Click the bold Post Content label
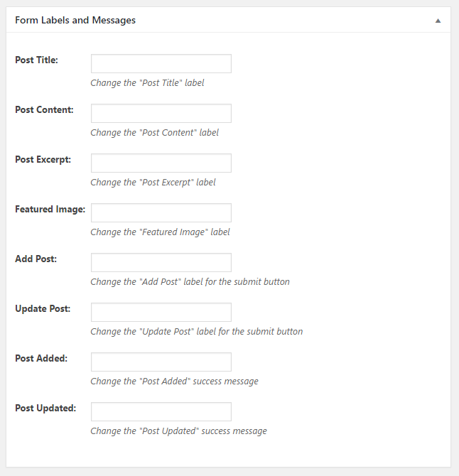459x476 pixels. [x=44, y=109]
